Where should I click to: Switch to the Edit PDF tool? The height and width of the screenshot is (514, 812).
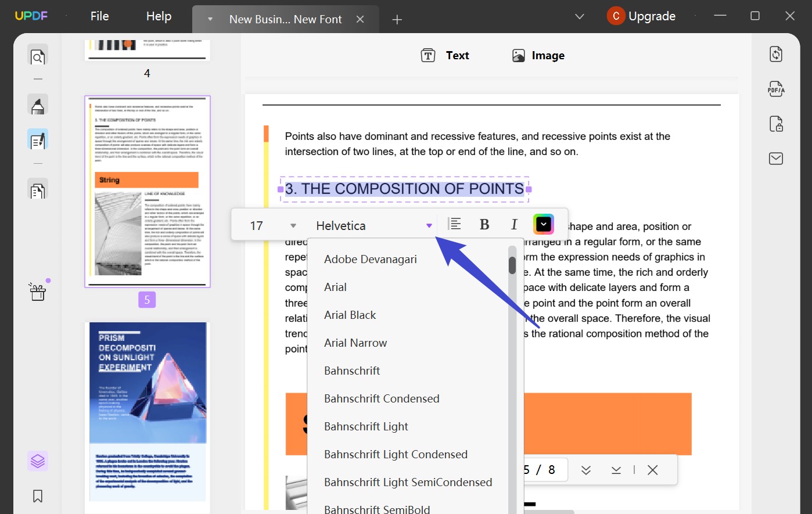click(37, 139)
